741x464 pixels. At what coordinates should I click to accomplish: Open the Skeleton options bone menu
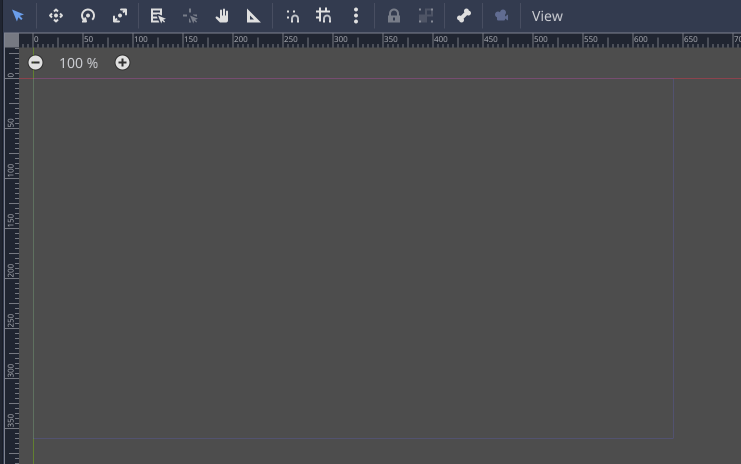463,16
